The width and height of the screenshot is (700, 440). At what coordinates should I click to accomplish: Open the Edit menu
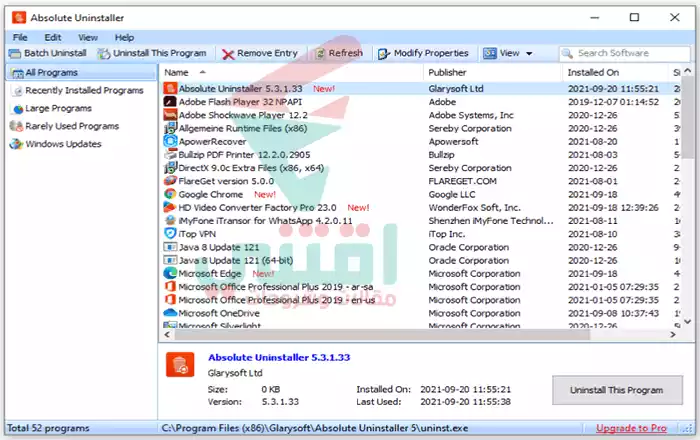[x=53, y=37]
